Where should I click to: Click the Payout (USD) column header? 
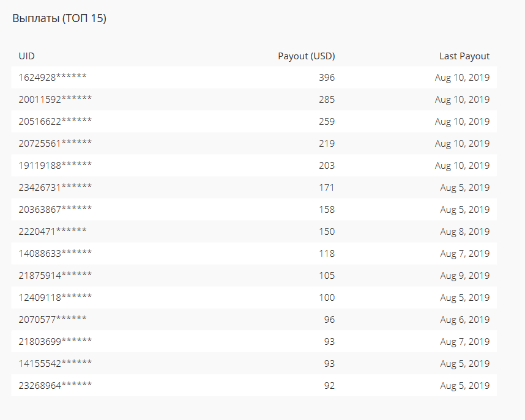[x=307, y=56]
